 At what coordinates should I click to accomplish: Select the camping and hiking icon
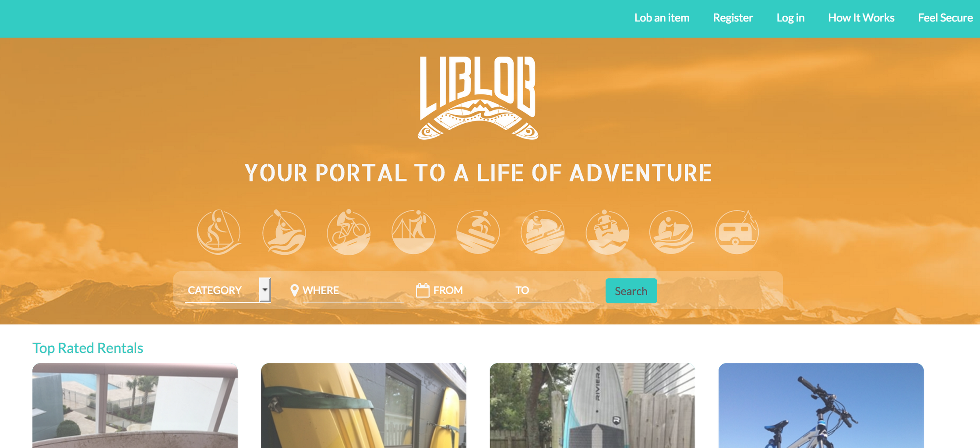click(413, 232)
